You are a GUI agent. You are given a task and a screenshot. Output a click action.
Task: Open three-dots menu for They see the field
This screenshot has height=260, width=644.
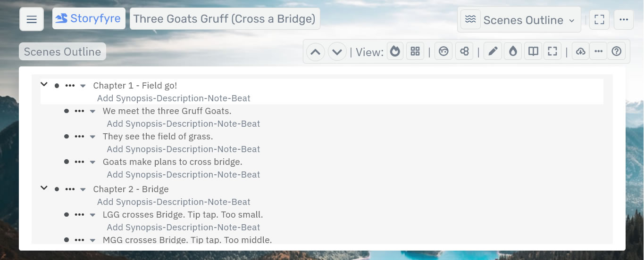tap(79, 137)
